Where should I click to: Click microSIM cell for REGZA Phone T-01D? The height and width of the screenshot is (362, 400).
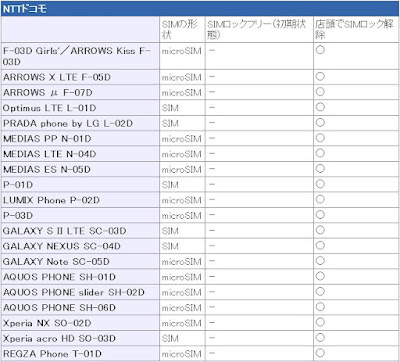click(x=182, y=354)
